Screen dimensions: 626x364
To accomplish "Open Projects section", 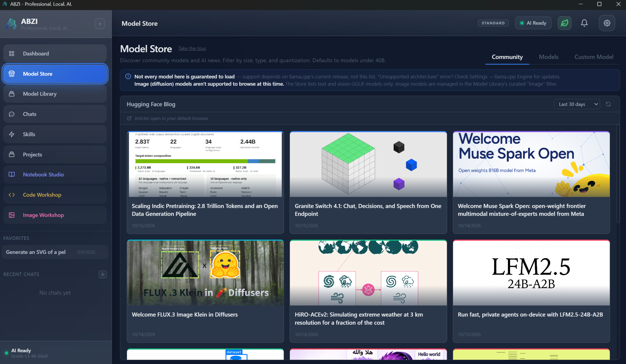I will (x=55, y=154).
